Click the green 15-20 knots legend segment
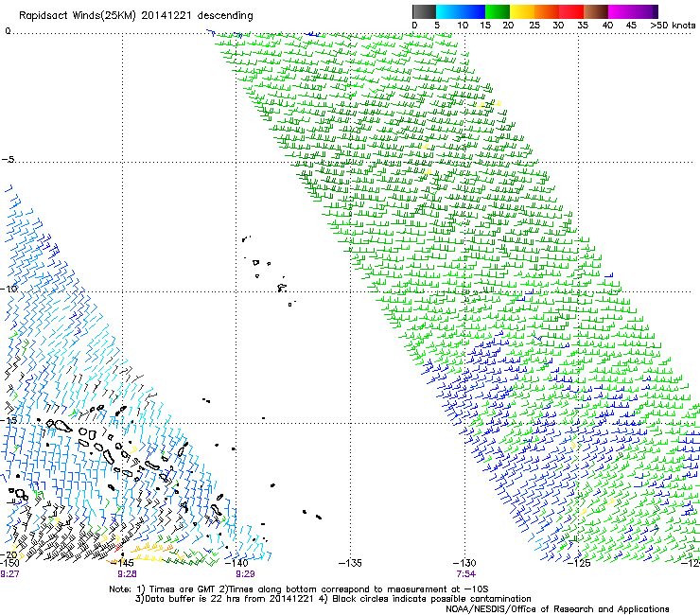 (x=498, y=11)
